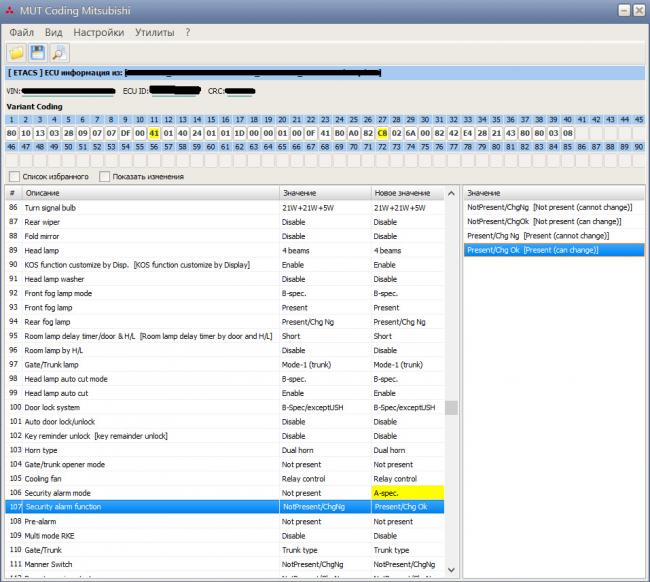Toggle the 'Показать изменения' checkbox
This screenshot has height=582, width=650.
(105, 177)
